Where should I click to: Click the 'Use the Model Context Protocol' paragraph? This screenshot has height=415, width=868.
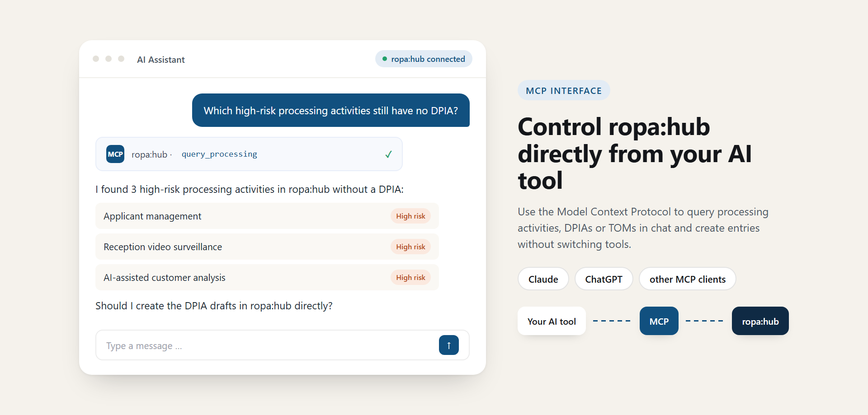click(x=643, y=228)
